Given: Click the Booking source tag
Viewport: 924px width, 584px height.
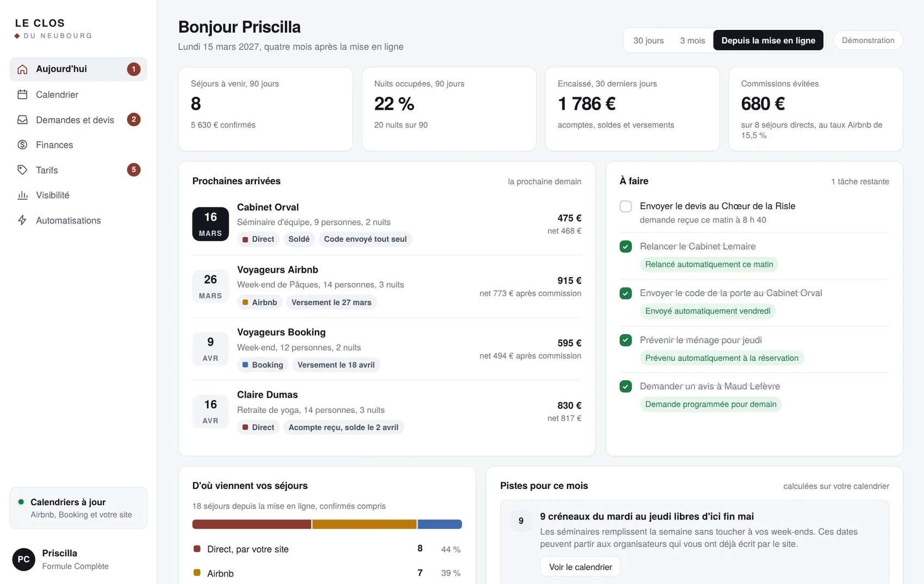Looking at the screenshot, I should pos(263,365).
